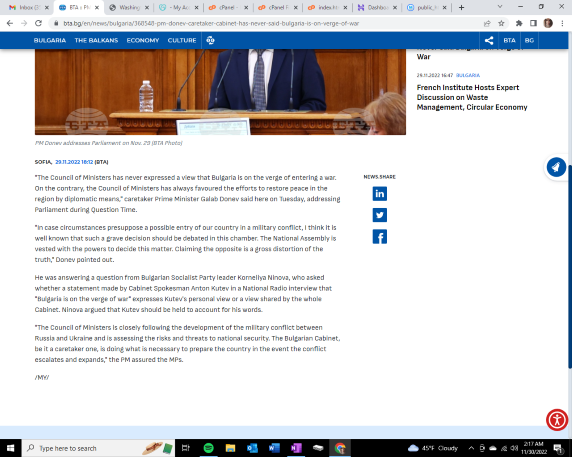Open the taskbar clock and date
This screenshot has height=457, width=572.
tap(534, 448)
